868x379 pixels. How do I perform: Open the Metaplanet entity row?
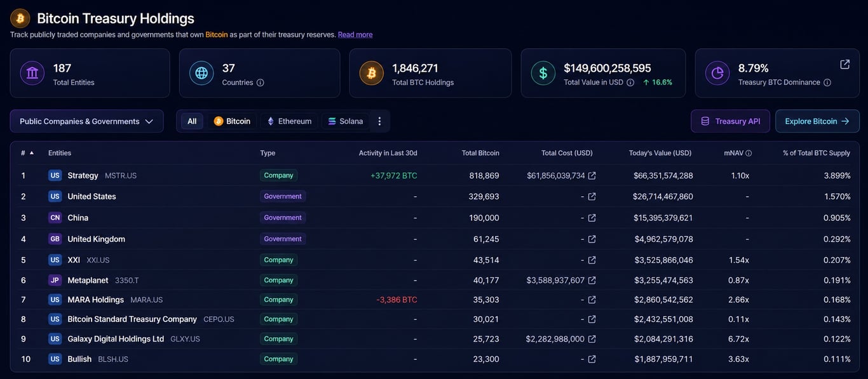click(434, 280)
